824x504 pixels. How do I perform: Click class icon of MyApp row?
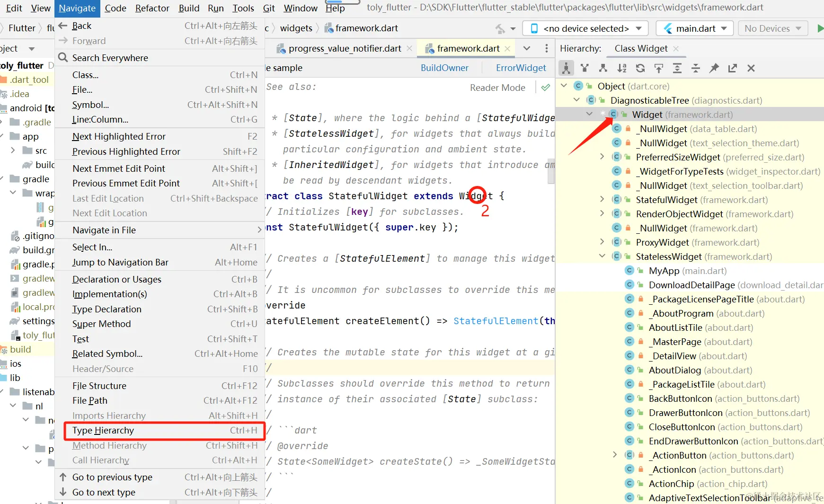pos(629,271)
